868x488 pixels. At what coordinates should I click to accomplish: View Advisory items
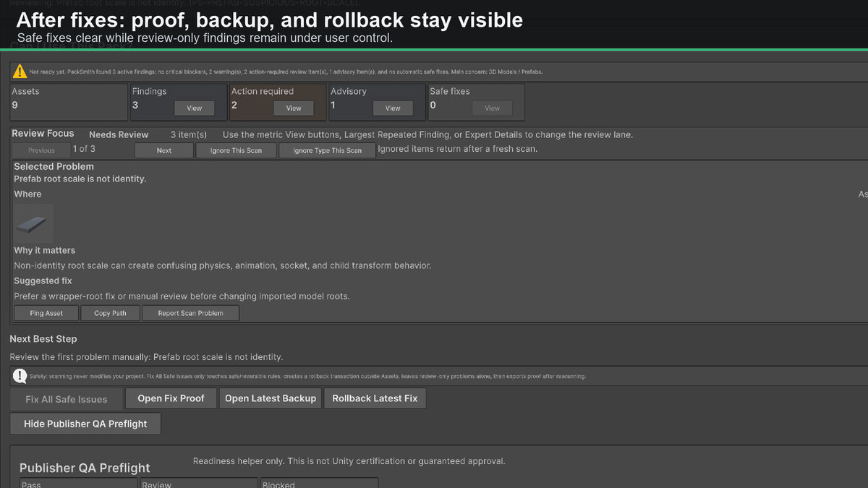coord(393,108)
